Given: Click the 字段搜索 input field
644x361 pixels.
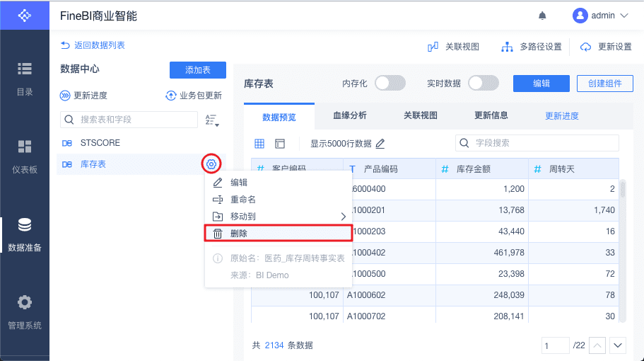Looking at the screenshot, I should (x=537, y=143).
